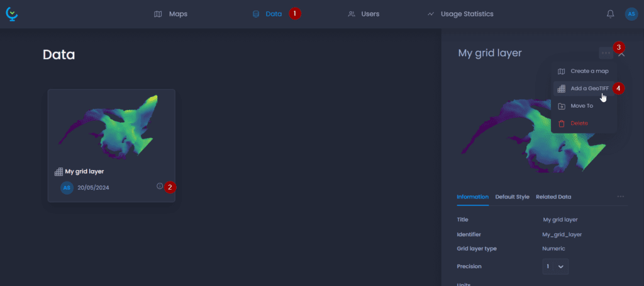Click the grid icon beside My grid layer title
Screen dimensions: 644x286
58,171
